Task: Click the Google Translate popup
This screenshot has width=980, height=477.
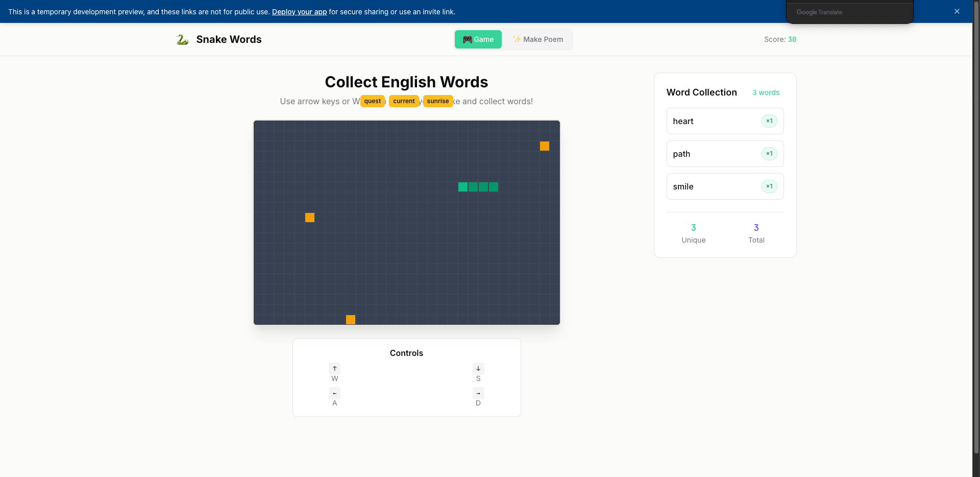Action: tap(849, 12)
